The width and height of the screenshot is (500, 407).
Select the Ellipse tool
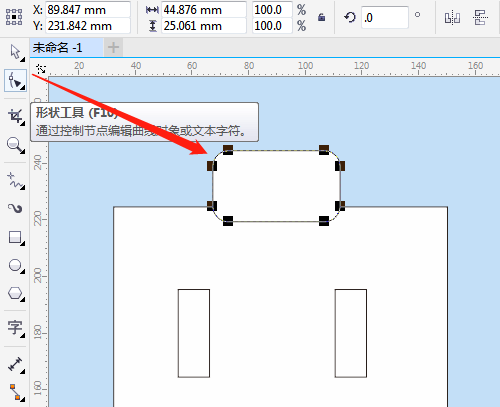click(15, 266)
